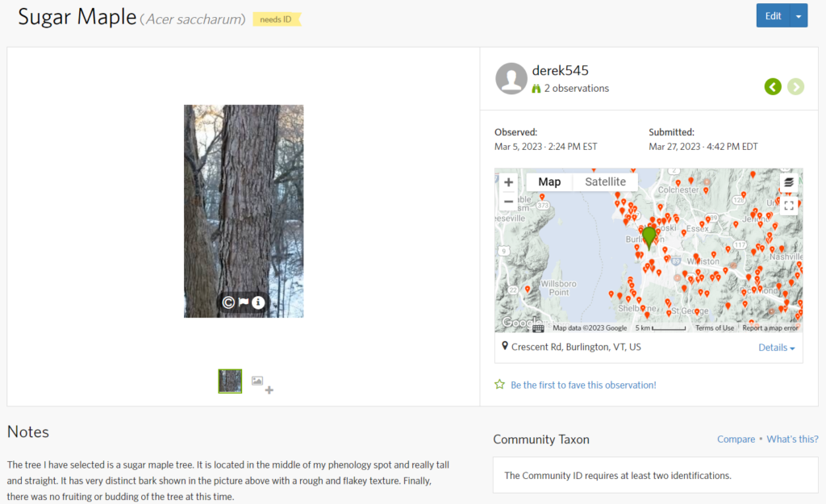
Task: Expand the location Details dropdown
Action: coord(776,348)
